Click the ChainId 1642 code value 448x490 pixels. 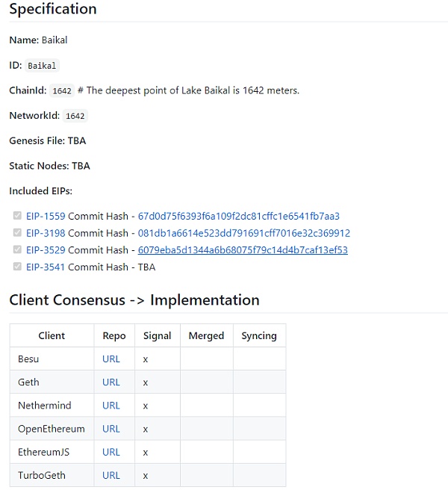[x=62, y=91]
